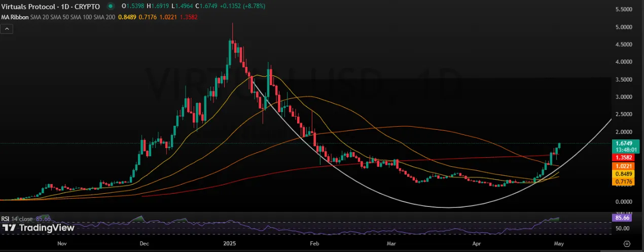Click the 3.0000 price scale level
The height and width of the screenshot is (252, 644).
point(623,97)
